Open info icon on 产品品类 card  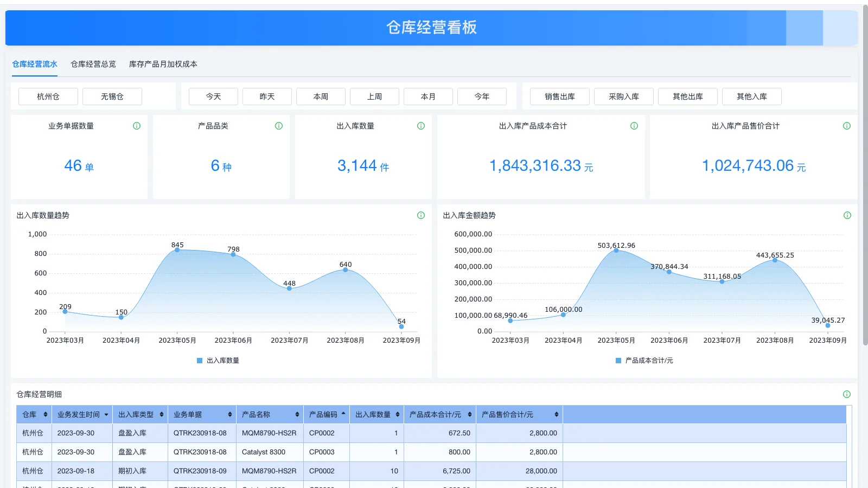279,126
